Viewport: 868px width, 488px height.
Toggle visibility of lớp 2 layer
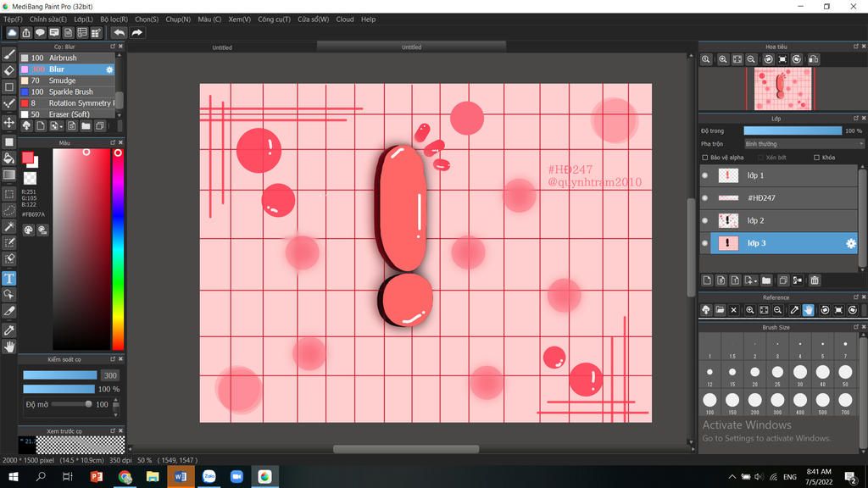tap(704, 221)
